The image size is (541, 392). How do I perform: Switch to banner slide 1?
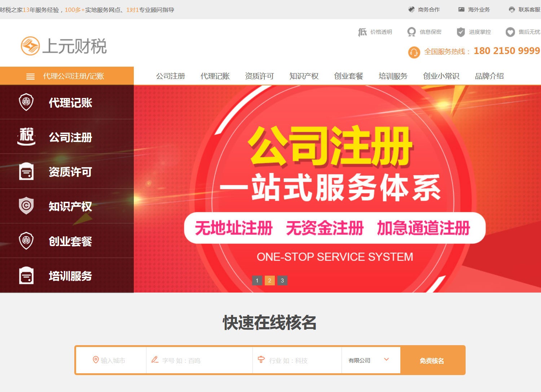257,280
